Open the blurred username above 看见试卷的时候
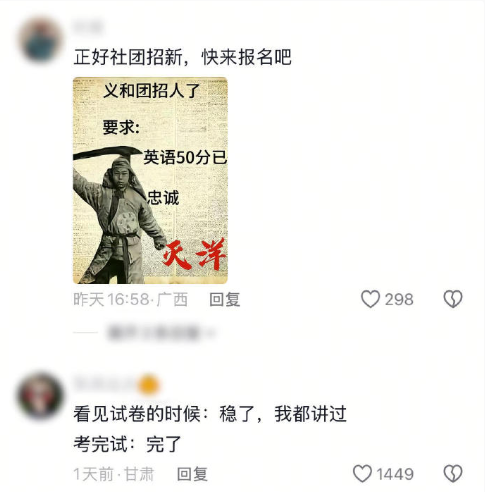The width and height of the screenshot is (485, 492). pyautogui.click(x=105, y=384)
